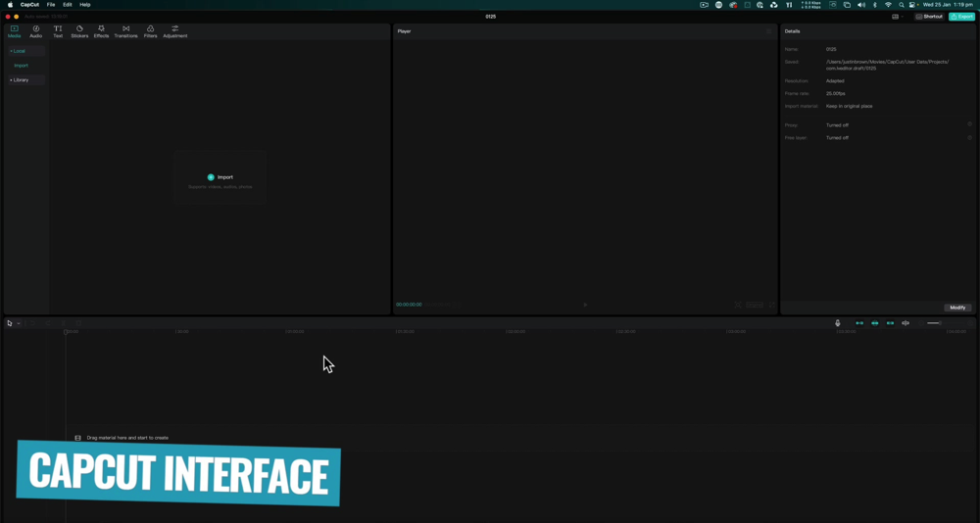Open the Help menu
The width and height of the screenshot is (980, 523).
[85, 4]
